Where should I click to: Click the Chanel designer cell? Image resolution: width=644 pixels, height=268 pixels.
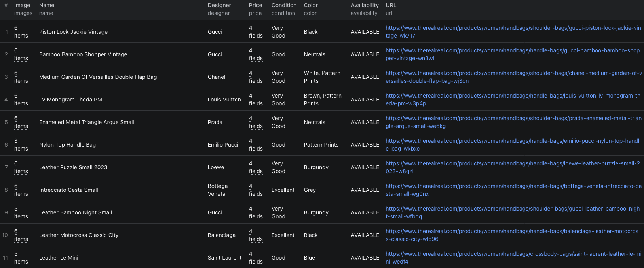[217, 77]
